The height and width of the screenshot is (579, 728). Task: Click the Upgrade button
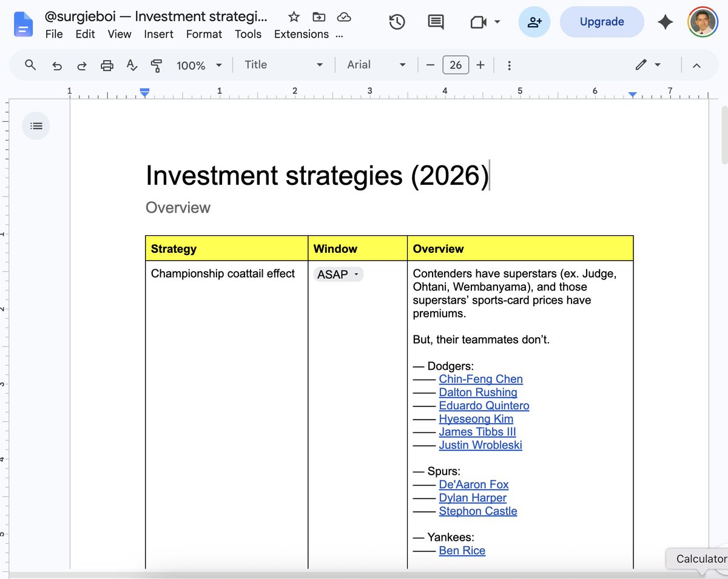coord(602,22)
